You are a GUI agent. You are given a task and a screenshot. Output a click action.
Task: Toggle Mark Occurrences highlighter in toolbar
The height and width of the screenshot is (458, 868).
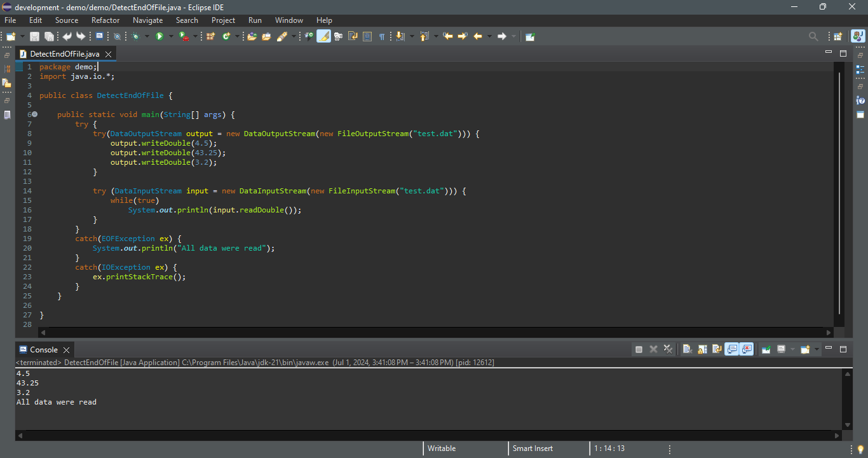tap(324, 36)
